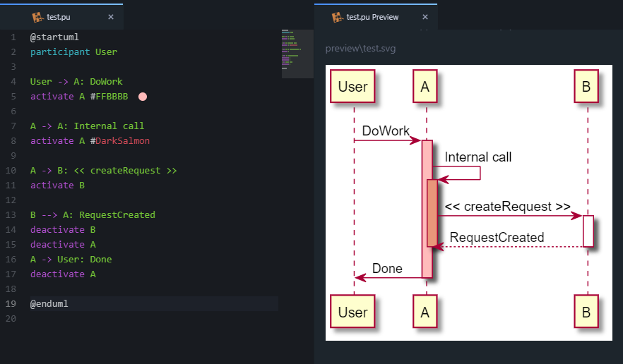623x364 pixels.
Task: Click the 'activate B' code line
Action: coord(58,186)
